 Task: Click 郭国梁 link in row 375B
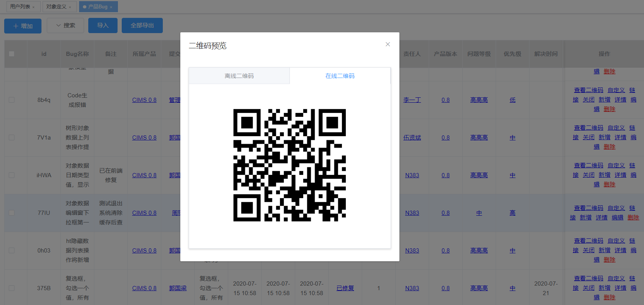pos(178,288)
